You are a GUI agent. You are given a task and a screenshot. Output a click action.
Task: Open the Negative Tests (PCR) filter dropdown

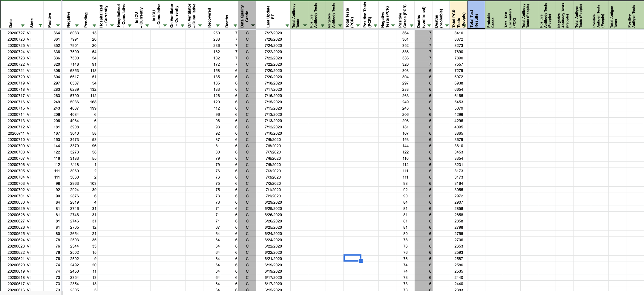(393, 26)
